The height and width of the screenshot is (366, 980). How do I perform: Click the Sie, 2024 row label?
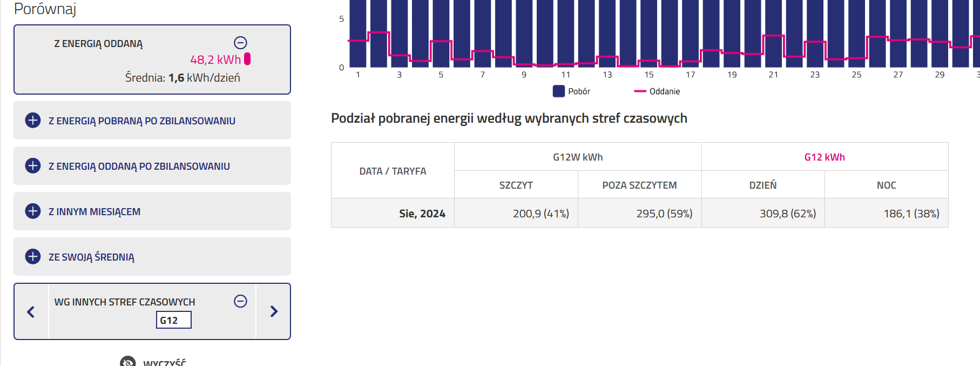coord(422,214)
